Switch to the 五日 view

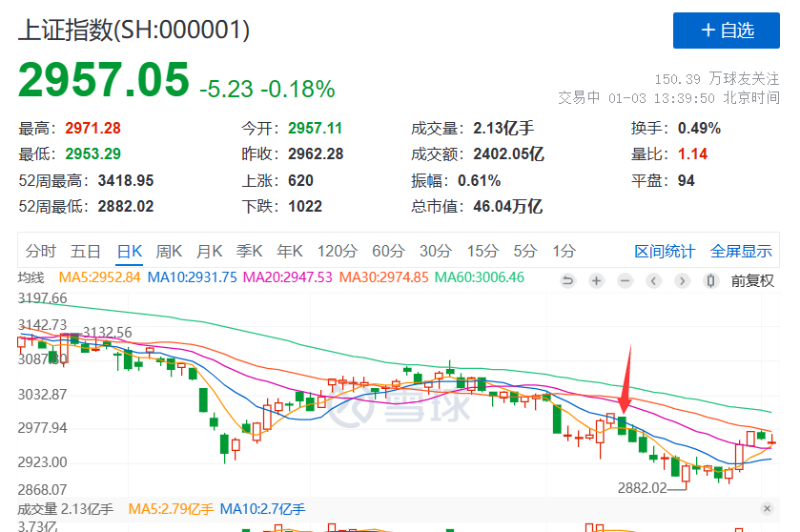pos(85,251)
